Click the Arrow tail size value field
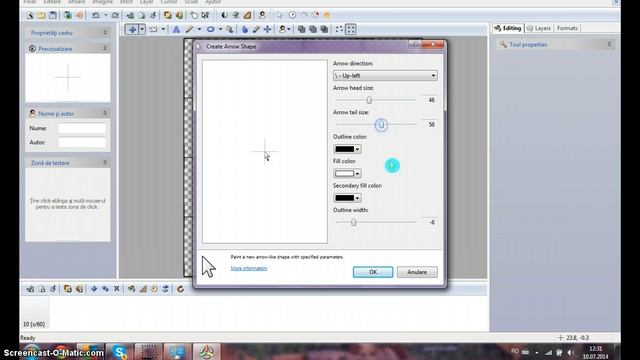The height and width of the screenshot is (360, 640). [429, 124]
